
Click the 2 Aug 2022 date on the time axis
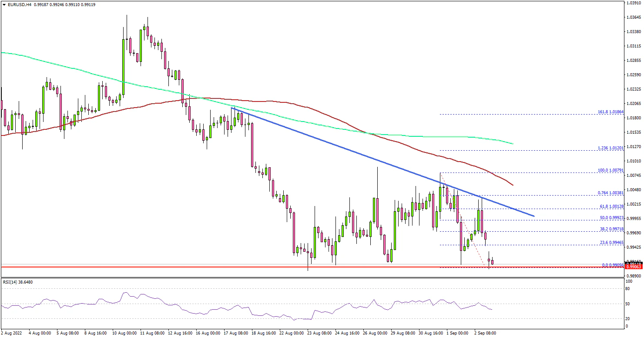(x=12, y=333)
